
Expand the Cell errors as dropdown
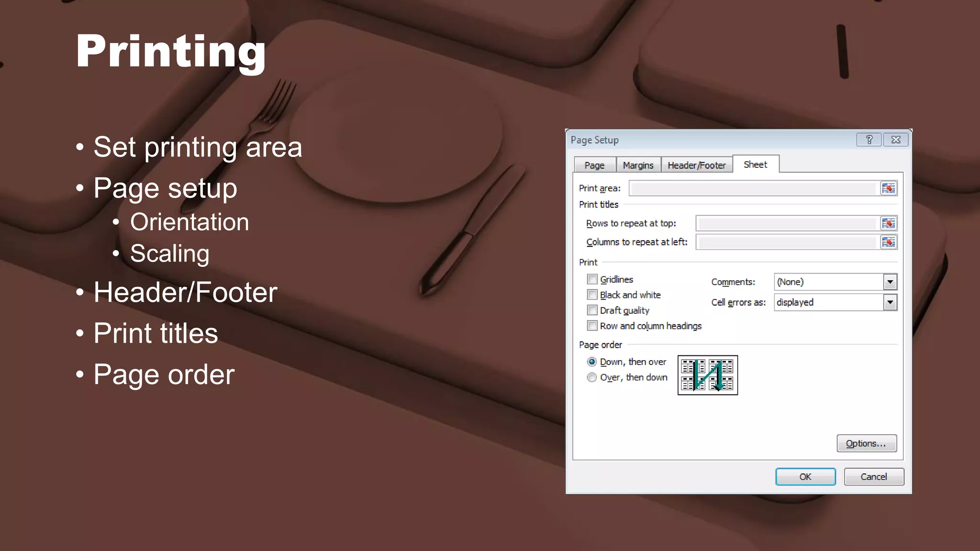[890, 302]
